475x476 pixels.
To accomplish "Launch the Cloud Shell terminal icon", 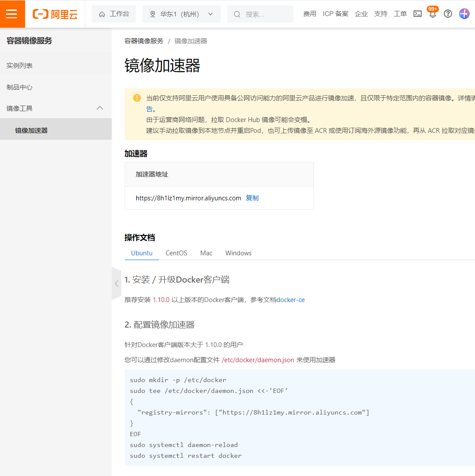I will (417, 14).
